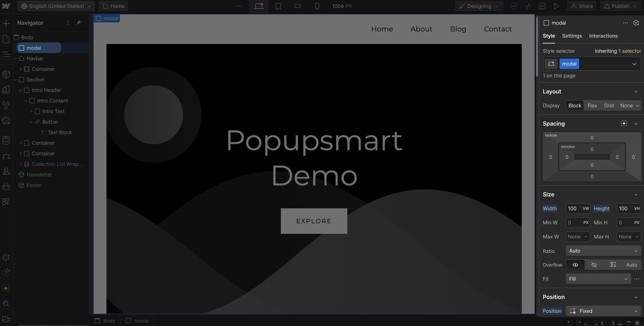
Task: Collapse the Layout section
Action: pyautogui.click(x=636, y=92)
